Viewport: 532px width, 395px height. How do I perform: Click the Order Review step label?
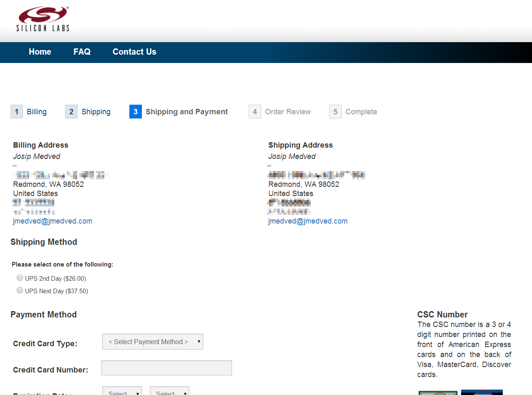point(288,112)
